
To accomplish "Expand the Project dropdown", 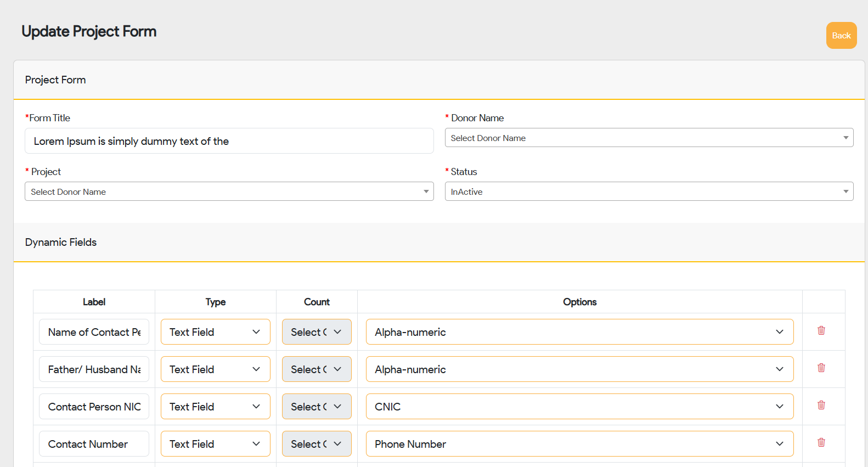I will pyautogui.click(x=229, y=192).
